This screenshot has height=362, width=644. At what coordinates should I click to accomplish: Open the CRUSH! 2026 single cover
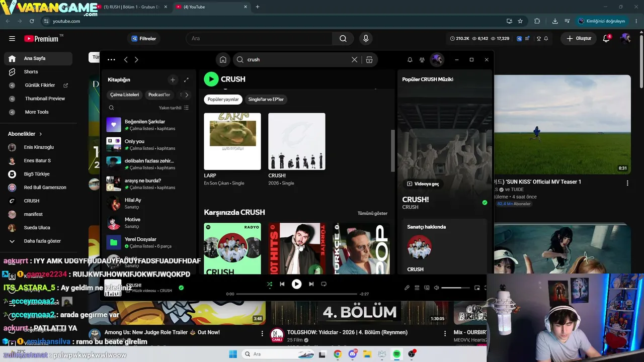tap(297, 141)
